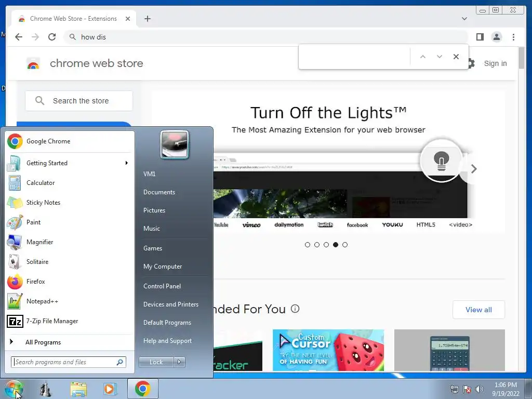The width and height of the screenshot is (532, 399).
Task: Advance carousel with next arrow
Action: [474, 169]
